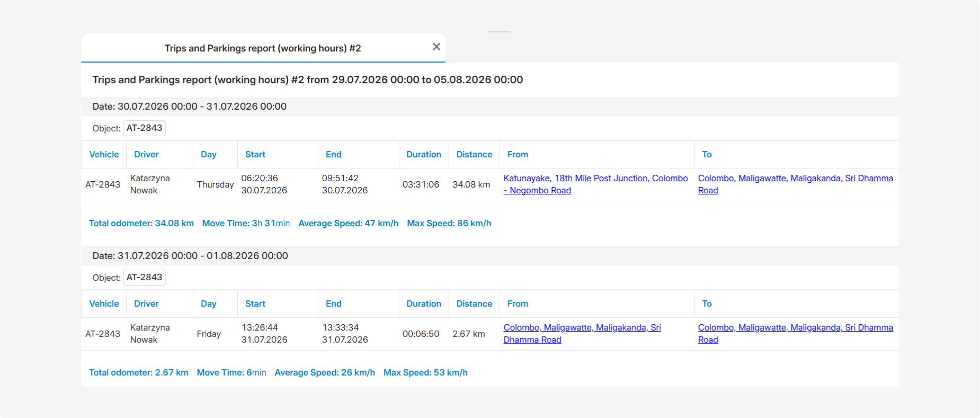Select the Trips and Parkings report #2 tab
Image resolution: width=980 pixels, height=418 pixels.
coord(263,48)
